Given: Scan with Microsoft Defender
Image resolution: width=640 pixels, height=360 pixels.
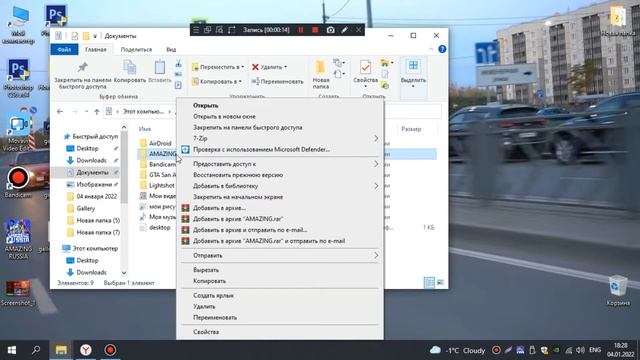Looking at the screenshot, I should click(280, 149).
